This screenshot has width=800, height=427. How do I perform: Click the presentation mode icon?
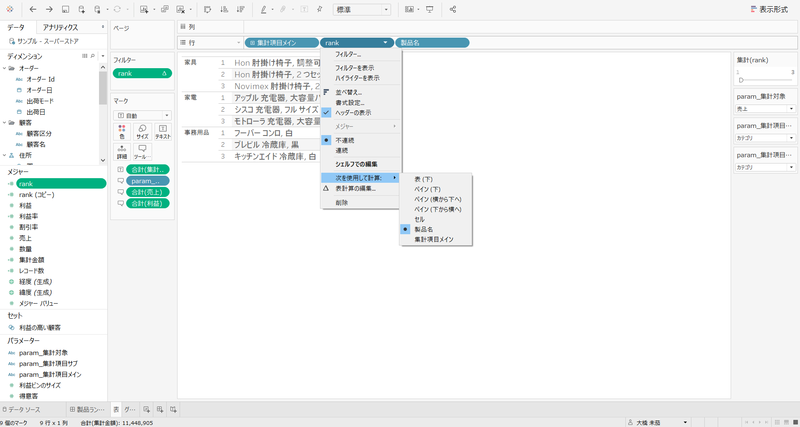pyautogui.click(x=430, y=9)
